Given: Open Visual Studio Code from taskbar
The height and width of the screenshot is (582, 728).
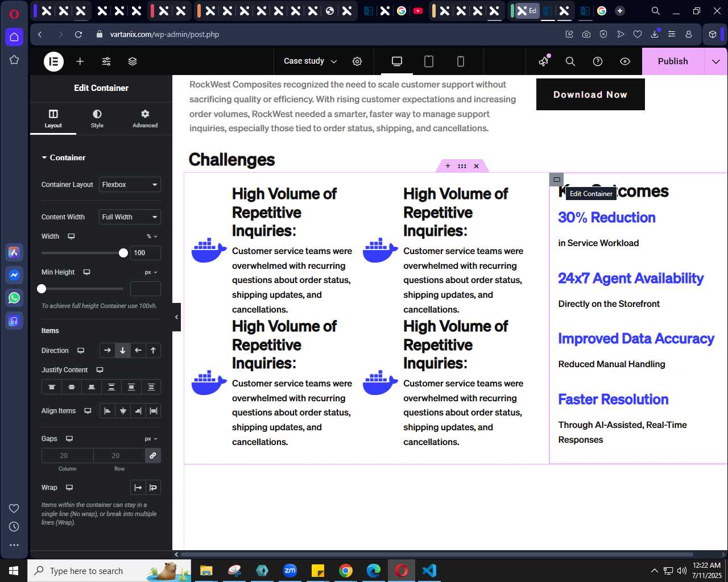Looking at the screenshot, I should (x=429, y=571).
